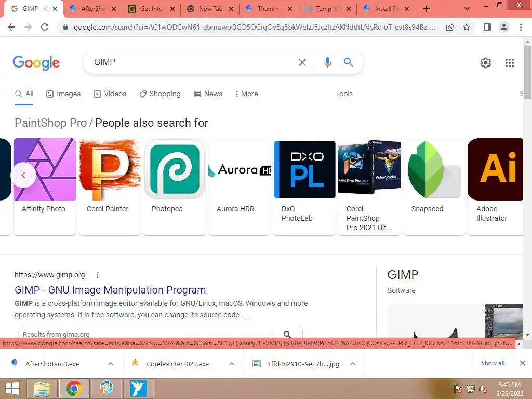532x399 pixels.
Task: Select the Corel Painter card
Action: (x=110, y=187)
